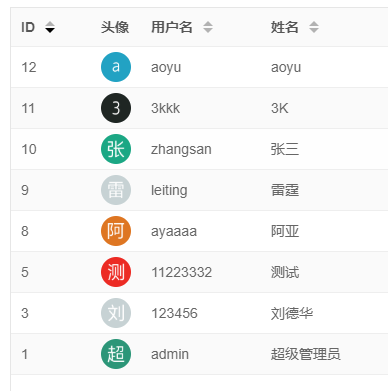Click the 用户名 header text
Screen dimensions: 388x391
click(172, 27)
